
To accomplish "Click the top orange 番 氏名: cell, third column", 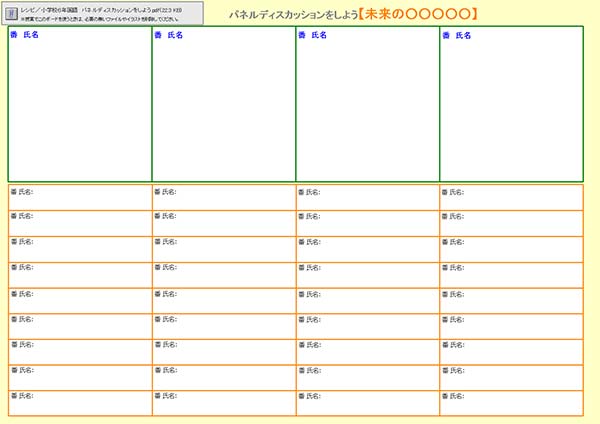I will pos(368,197).
